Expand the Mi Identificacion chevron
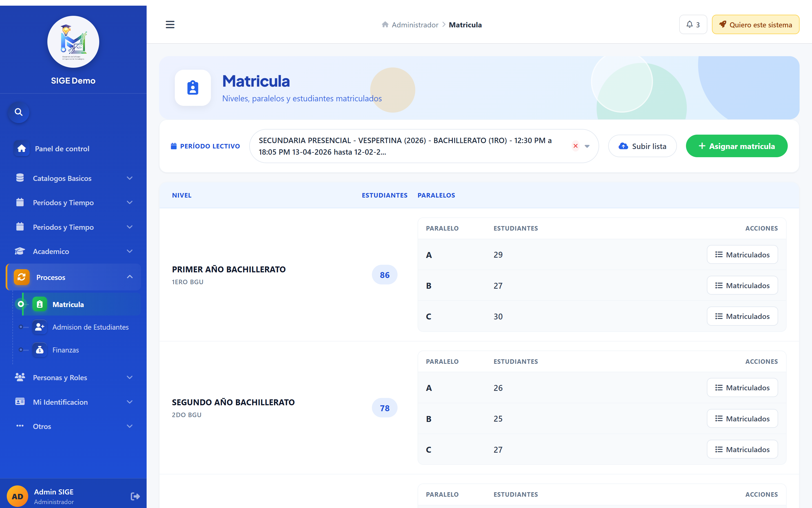 [x=130, y=402]
